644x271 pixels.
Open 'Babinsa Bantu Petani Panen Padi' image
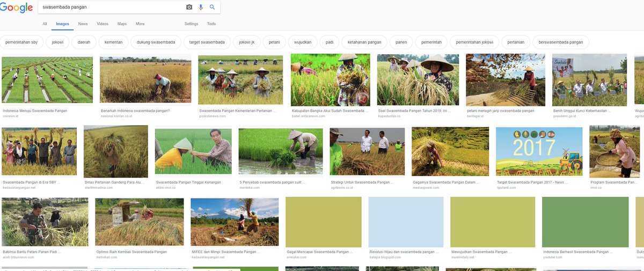pos(45,222)
